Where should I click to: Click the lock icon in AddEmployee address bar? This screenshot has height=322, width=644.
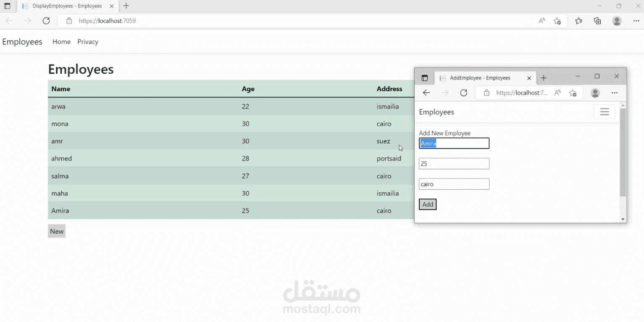pyautogui.click(x=486, y=93)
